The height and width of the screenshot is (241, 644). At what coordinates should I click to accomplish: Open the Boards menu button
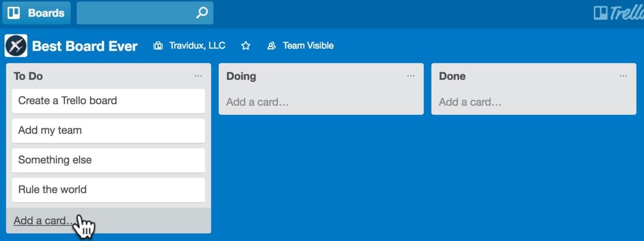[36, 13]
